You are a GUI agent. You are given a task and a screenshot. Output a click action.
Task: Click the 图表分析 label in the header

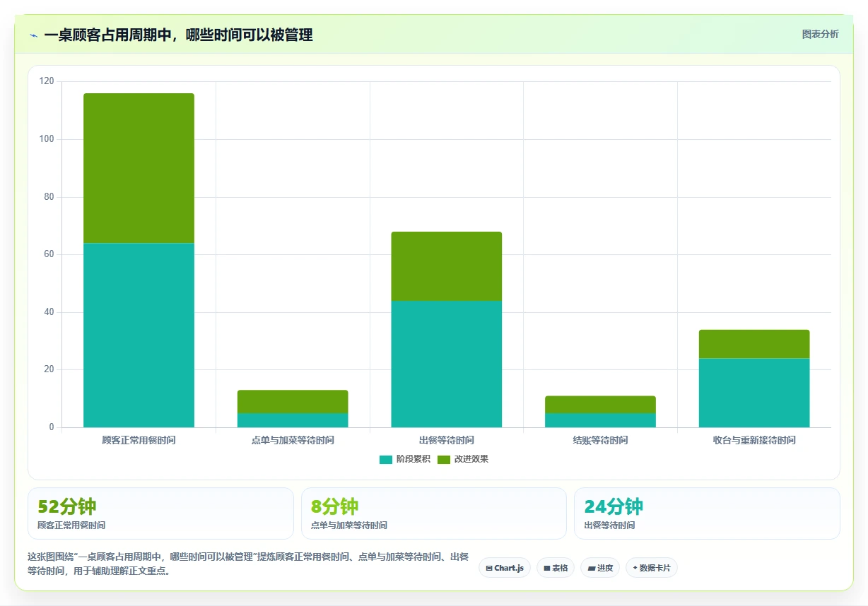(820, 34)
